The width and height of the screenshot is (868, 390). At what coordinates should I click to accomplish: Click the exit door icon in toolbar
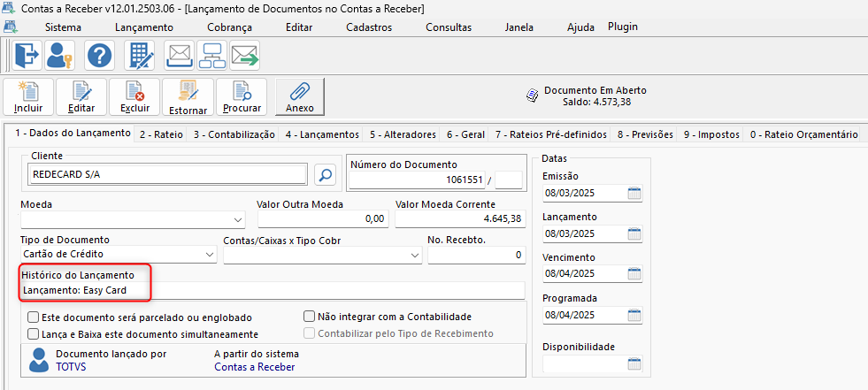pos(27,56)
